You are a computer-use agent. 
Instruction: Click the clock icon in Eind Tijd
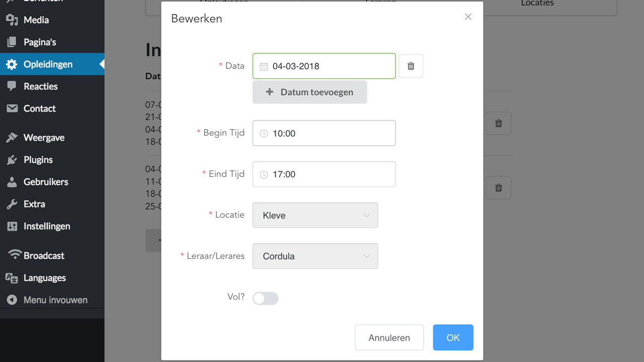point(264,174)
